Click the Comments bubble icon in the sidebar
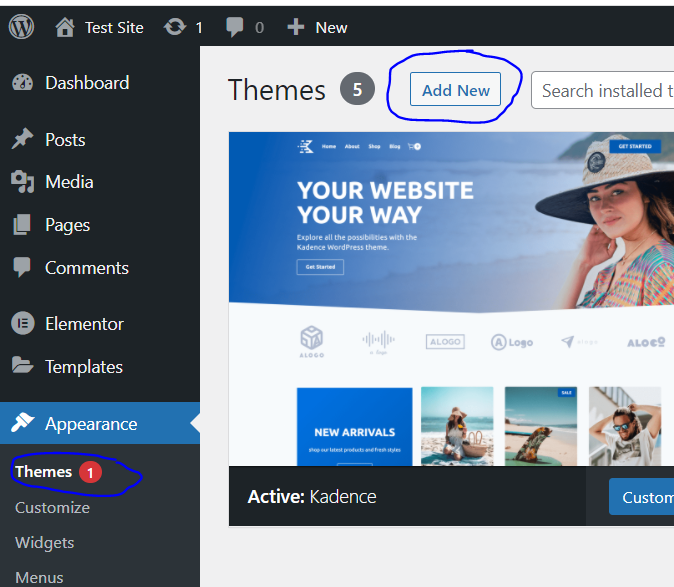Viewport: 674px width, 587px height. 22,267
